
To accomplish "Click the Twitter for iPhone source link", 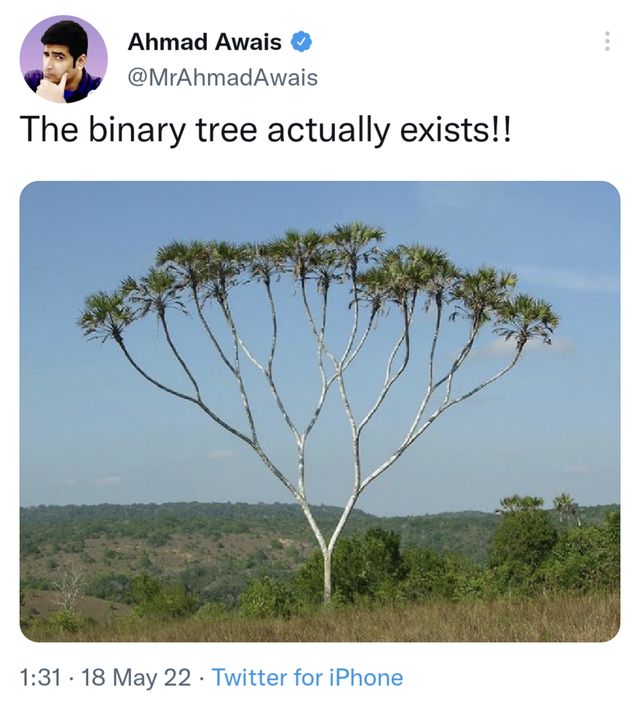I will point(307,677).
